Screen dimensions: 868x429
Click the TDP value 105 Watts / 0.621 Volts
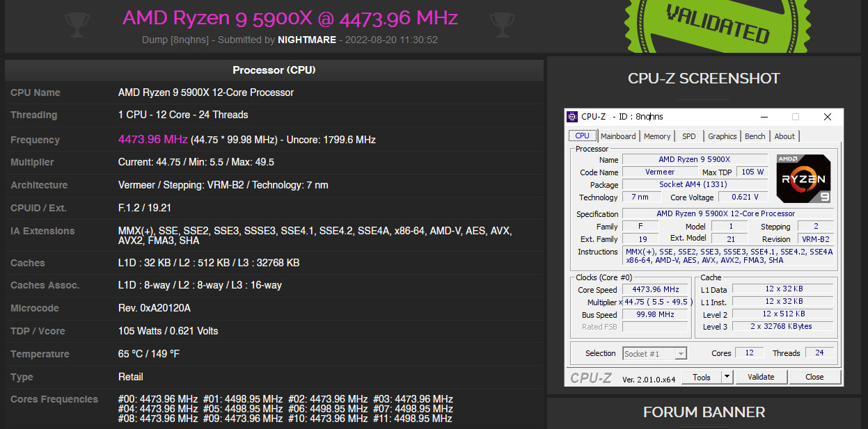168,331
